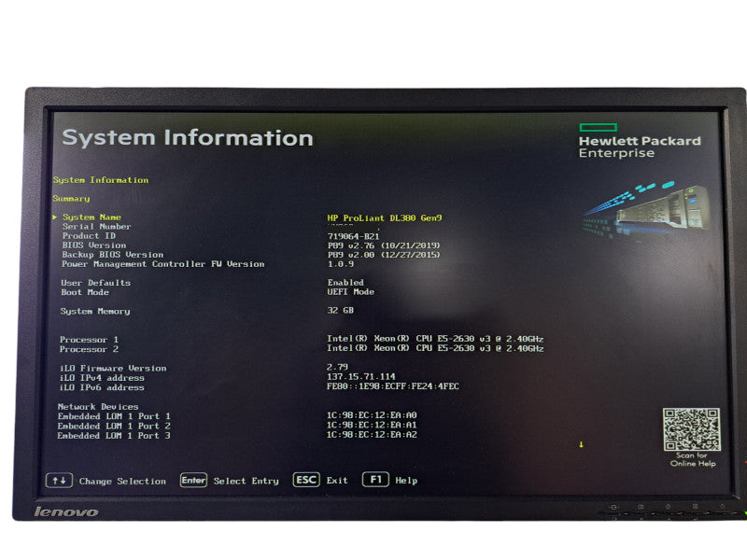Click the FE80::1E98:ECFF:FE24:4FEC value
This screenshot has width=747, height=560.
(x=392, y=386)
